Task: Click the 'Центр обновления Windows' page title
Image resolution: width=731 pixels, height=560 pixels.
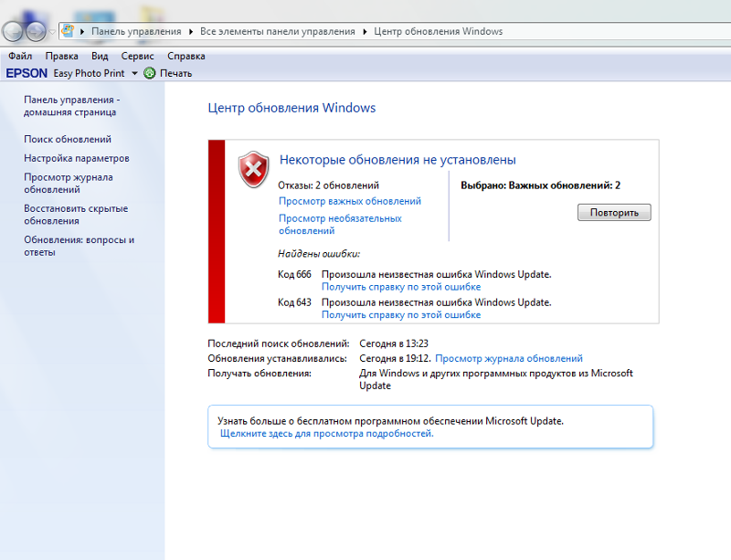Action: pyautogui.click(x=291, y=108)
